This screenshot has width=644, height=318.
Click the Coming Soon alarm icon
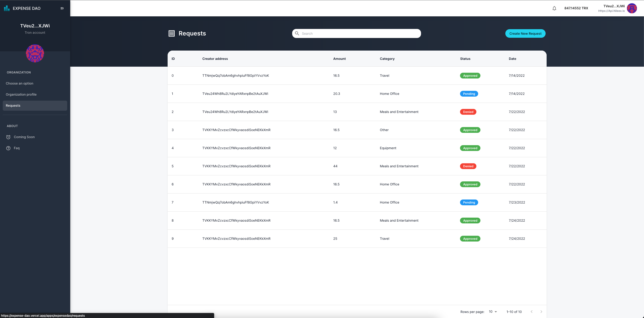coord(8,137)
